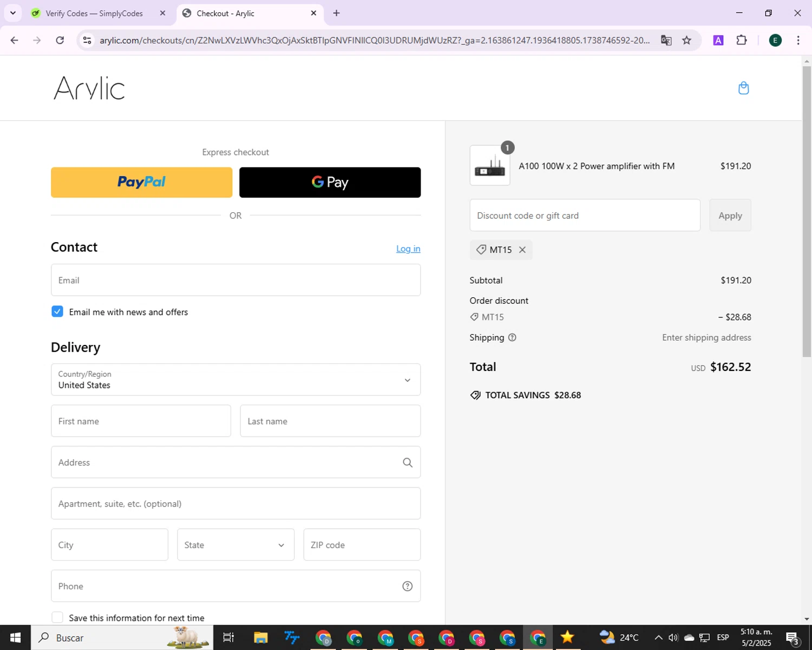Click the address search magnifier icon

click(x=407, y=463)
